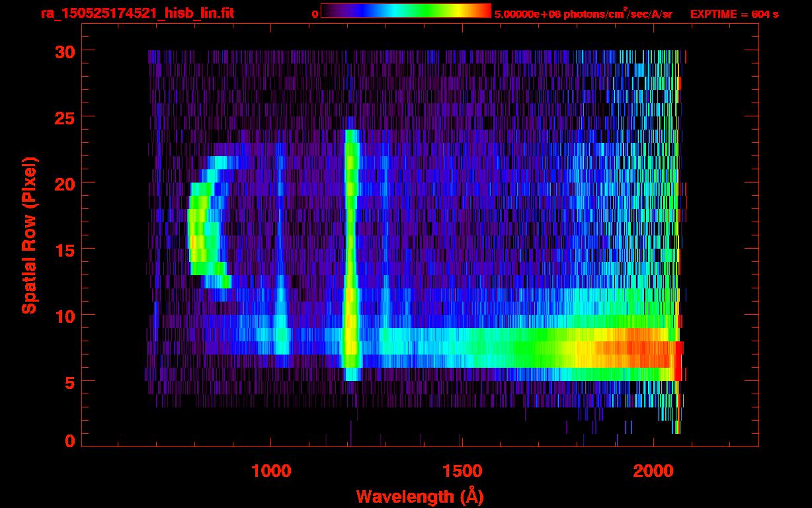
Task: Click the 1500 tick label on wavelength axis
Action: point(462,470)
